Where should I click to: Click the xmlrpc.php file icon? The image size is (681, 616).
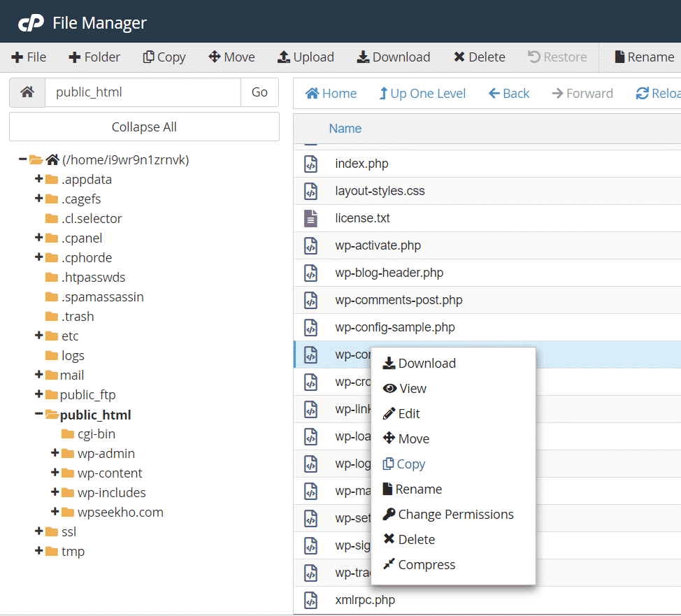310,600
